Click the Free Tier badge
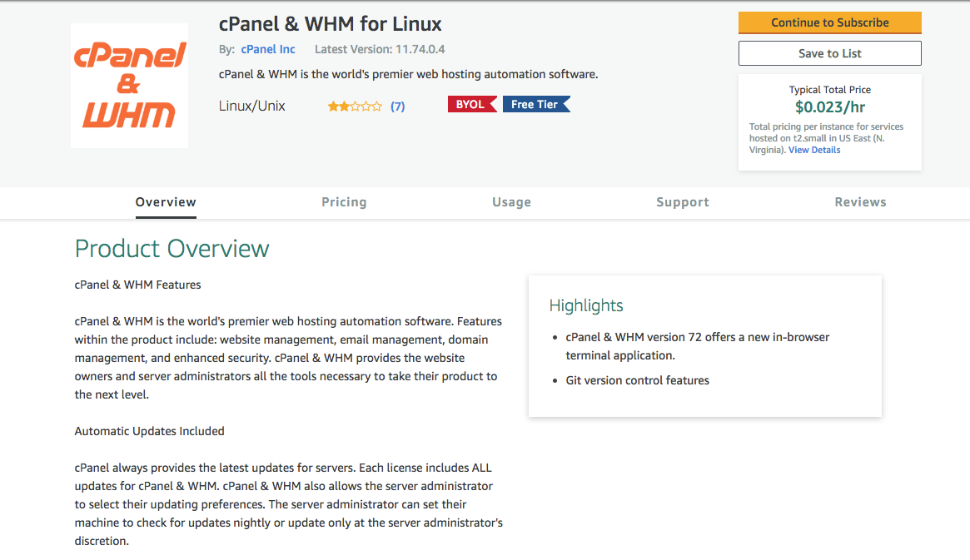 pyautogui.click(x=536, y=104)
